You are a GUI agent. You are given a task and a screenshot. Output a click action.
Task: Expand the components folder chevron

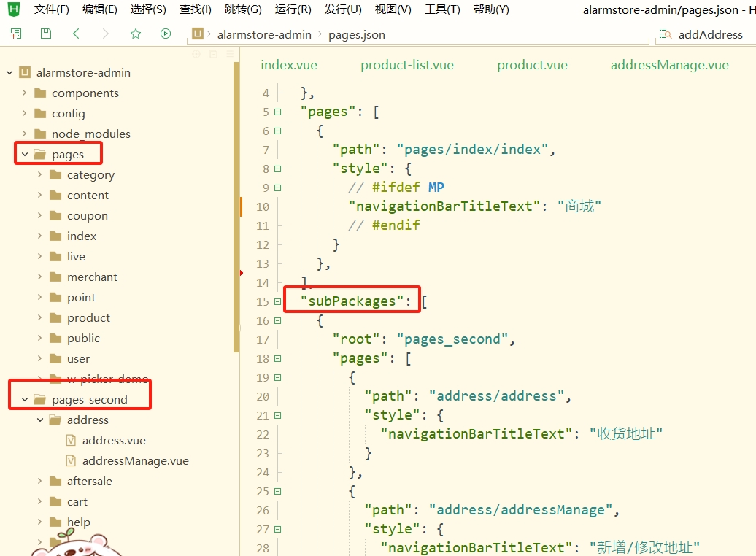pyautogui.click(x=25, y=93)
